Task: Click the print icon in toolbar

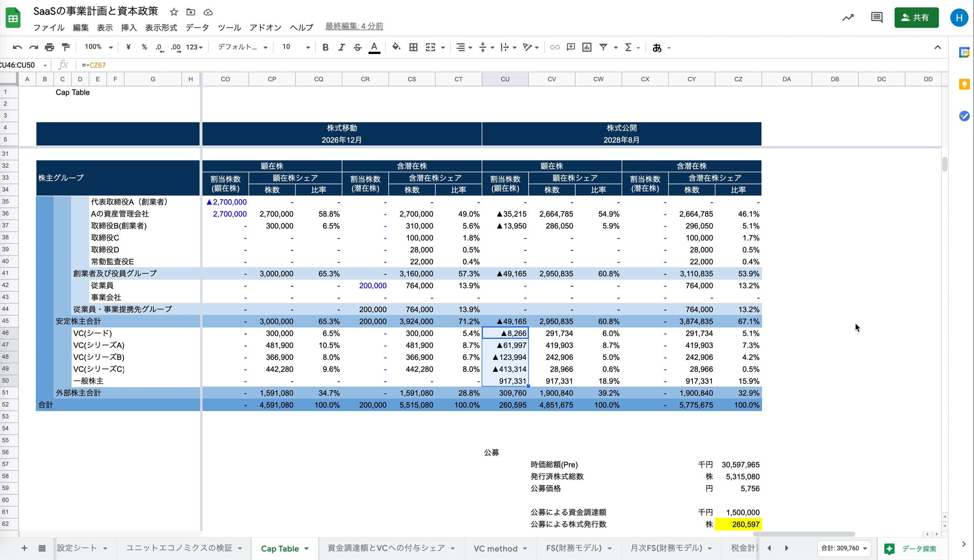Action: coord(49,47)
